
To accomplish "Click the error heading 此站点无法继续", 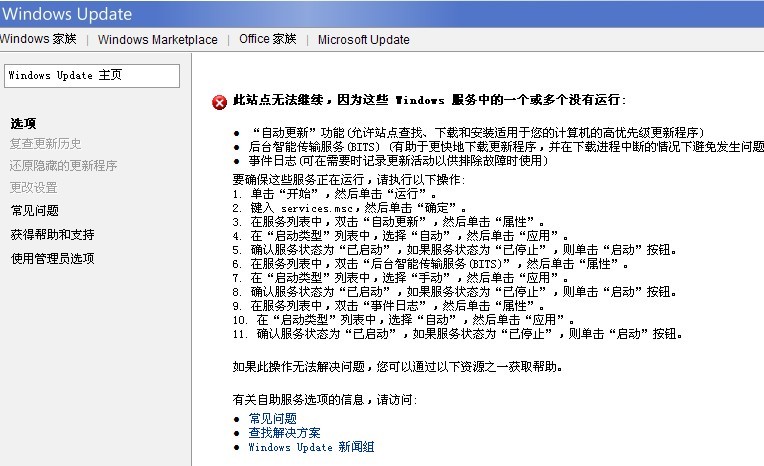I will point(429,100).
